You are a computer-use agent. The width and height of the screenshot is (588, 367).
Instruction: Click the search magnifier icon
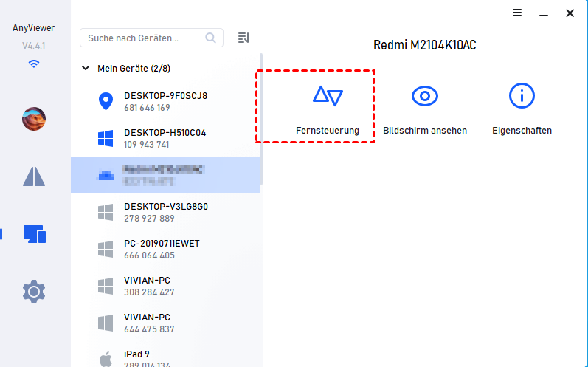(x=210, y=38)
